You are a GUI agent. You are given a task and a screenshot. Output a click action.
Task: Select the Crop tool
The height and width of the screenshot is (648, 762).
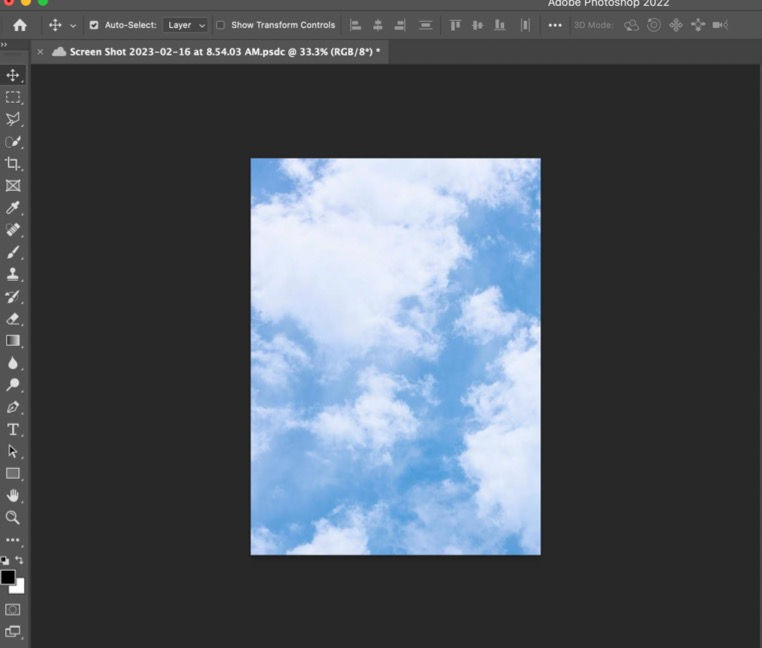(13, 163)
